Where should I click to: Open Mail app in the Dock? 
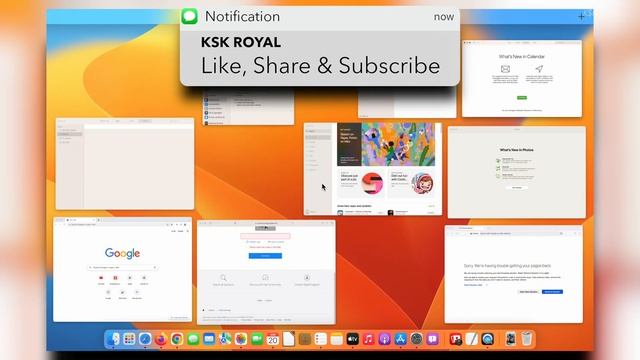pyautogui.click(x=209, y=339)
